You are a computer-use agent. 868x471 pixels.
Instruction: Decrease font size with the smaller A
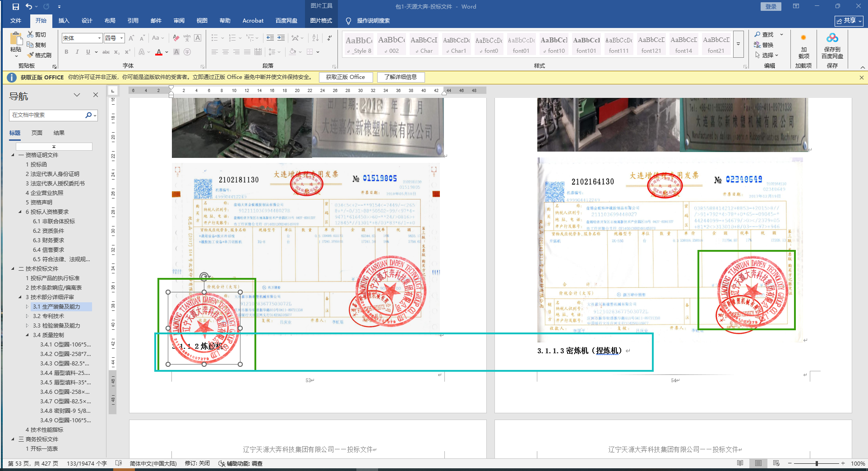(142, 38)
